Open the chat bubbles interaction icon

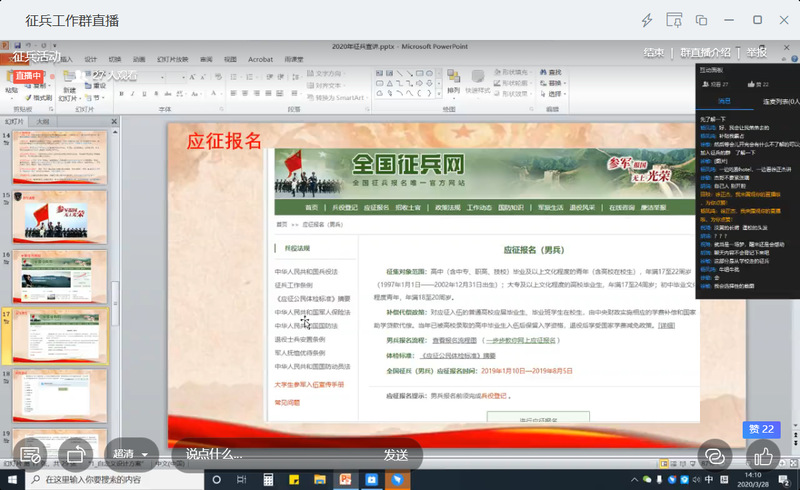coord(714,455)
